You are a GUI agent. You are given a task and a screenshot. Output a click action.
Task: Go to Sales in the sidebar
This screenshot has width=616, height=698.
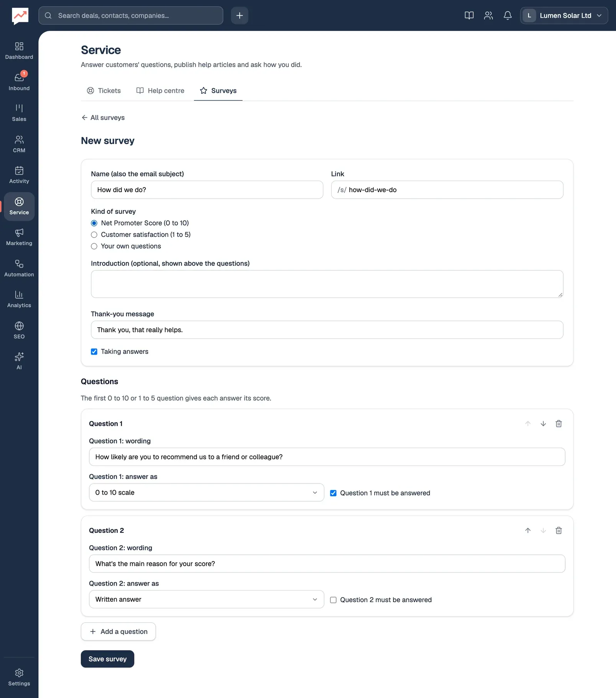(19, 113)
